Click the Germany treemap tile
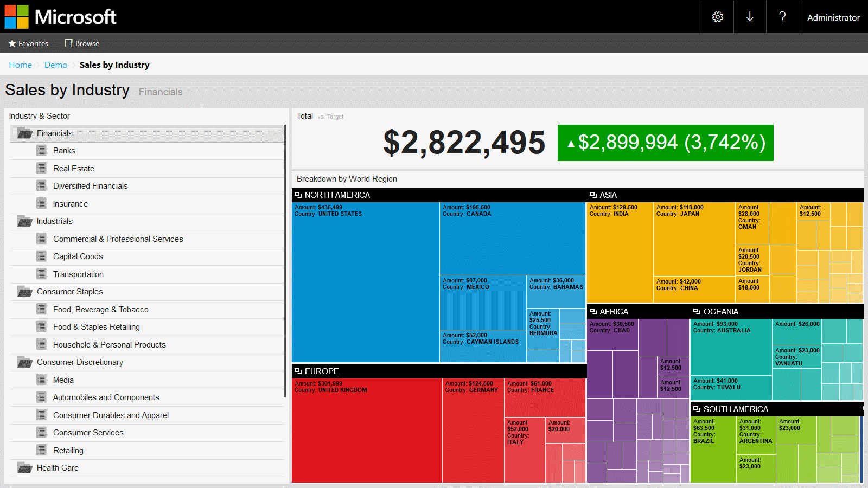Image resolution: width=868 pixels, height=488 pixels. coord(474,431)
